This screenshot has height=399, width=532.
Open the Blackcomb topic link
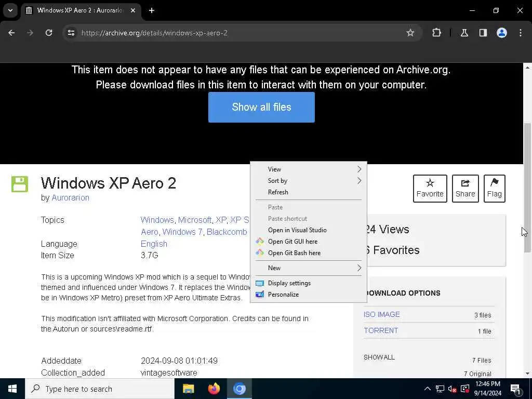(x=227, y=232)
